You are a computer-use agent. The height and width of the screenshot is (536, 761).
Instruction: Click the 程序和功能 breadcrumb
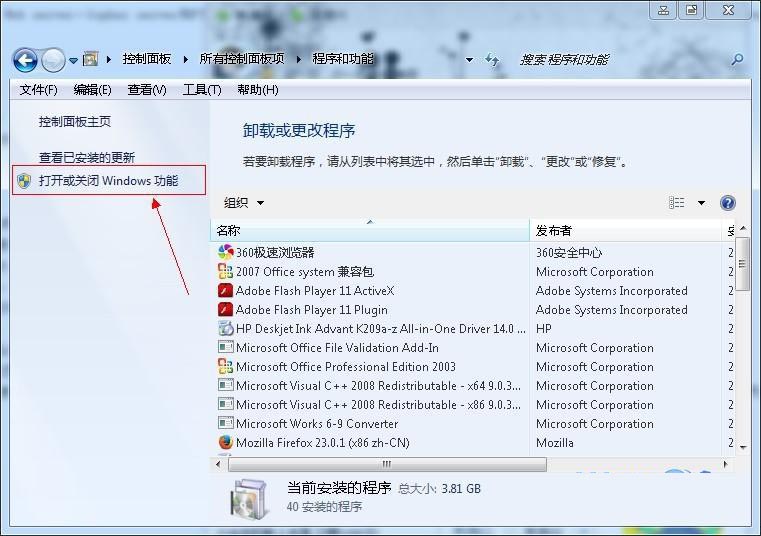(x=343, y=59)
